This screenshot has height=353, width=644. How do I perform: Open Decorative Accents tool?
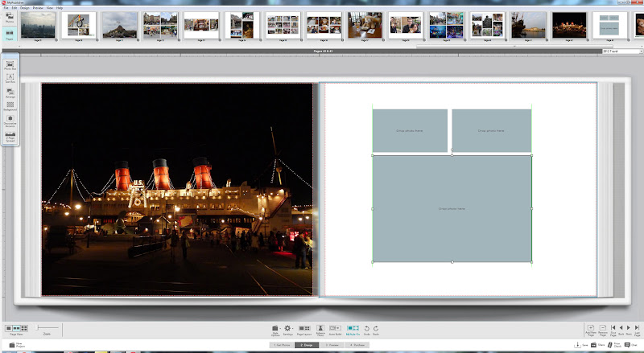click(10, 121)
